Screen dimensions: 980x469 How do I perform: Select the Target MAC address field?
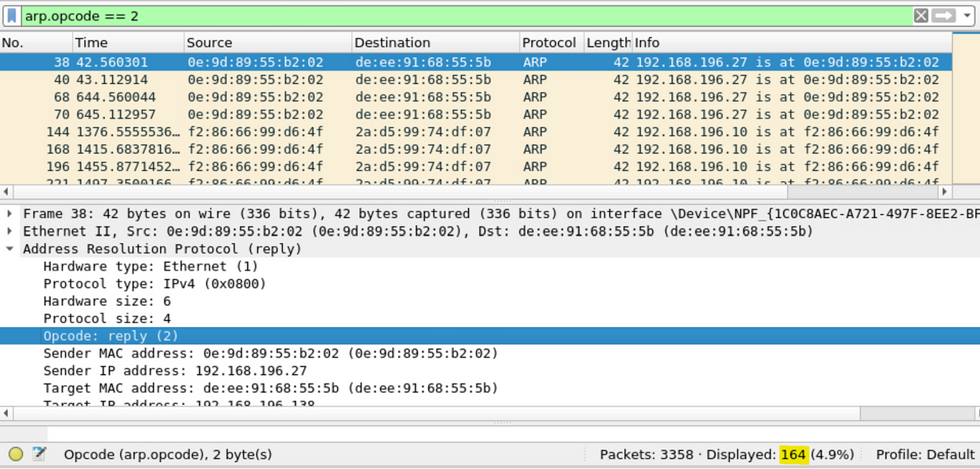(x=270, y=387)
